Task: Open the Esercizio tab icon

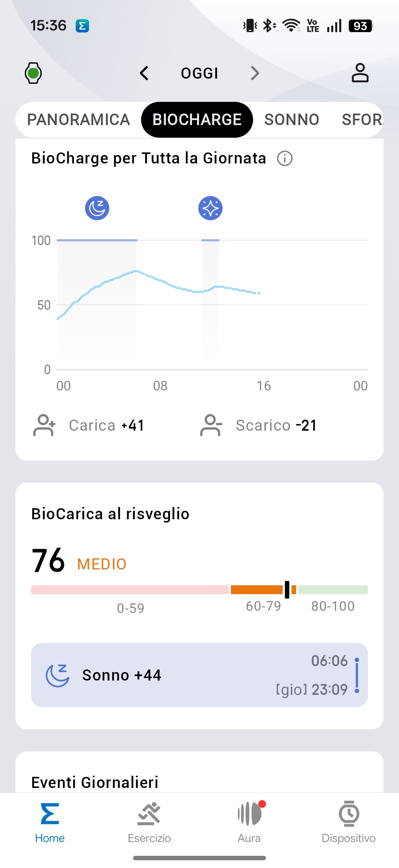Action: pyautogui.click(x=149, y=814)
